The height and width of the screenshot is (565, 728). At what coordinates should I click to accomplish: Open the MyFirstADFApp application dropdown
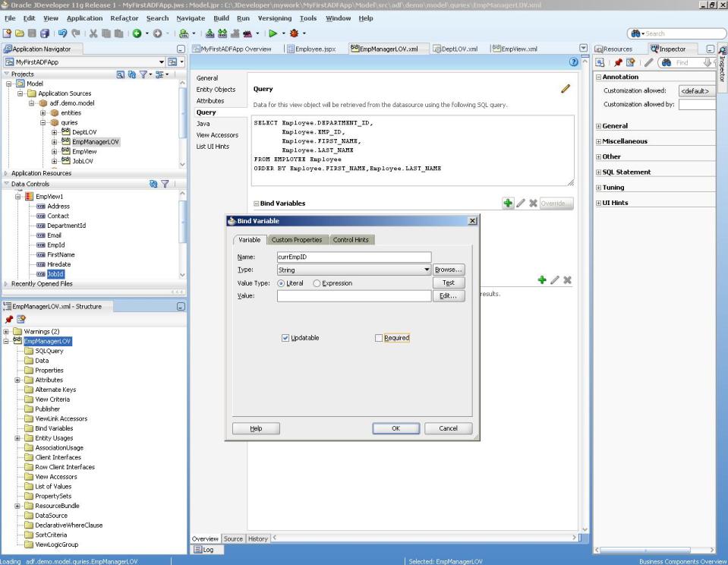[161, 62]
